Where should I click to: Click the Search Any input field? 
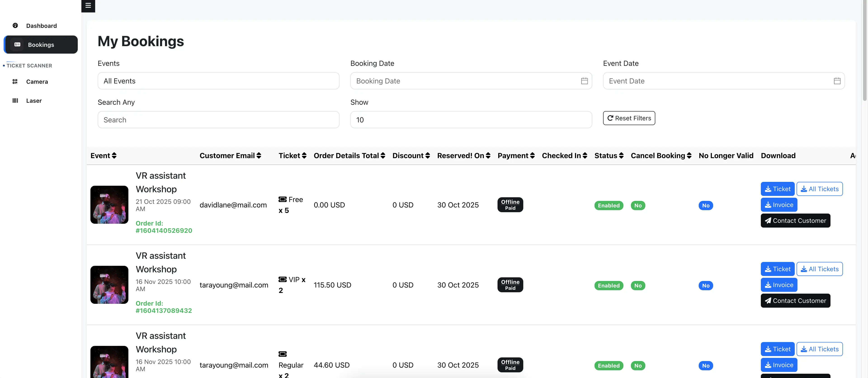click(218, 120)
